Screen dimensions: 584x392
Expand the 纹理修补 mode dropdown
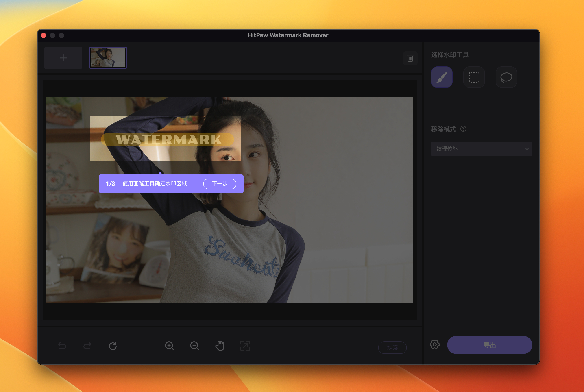[482, 149]
